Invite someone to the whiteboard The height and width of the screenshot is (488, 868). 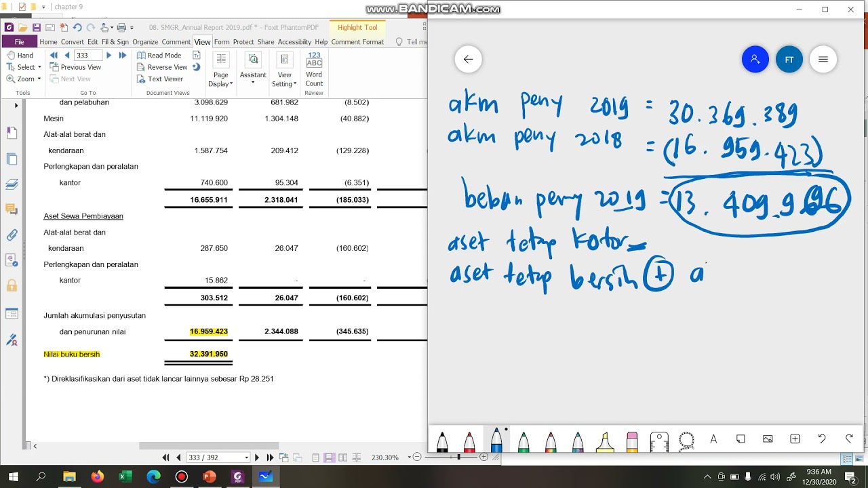[x=755, y=59]
